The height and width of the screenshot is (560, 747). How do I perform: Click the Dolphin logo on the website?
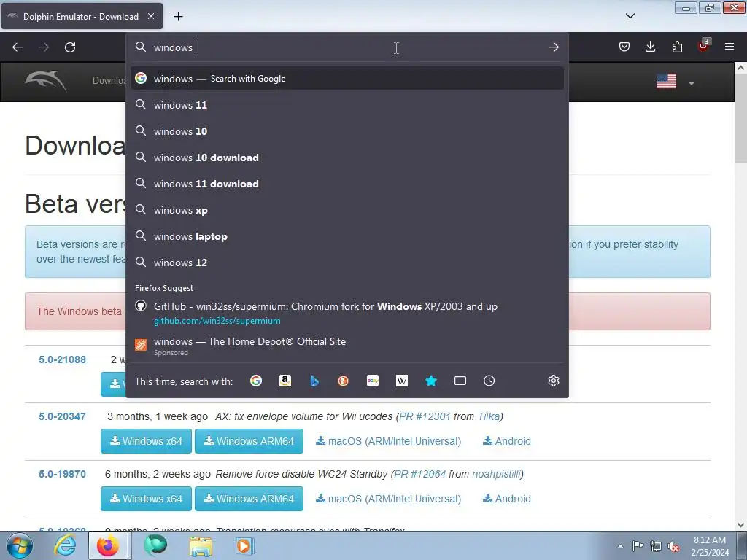click(46, 80)
